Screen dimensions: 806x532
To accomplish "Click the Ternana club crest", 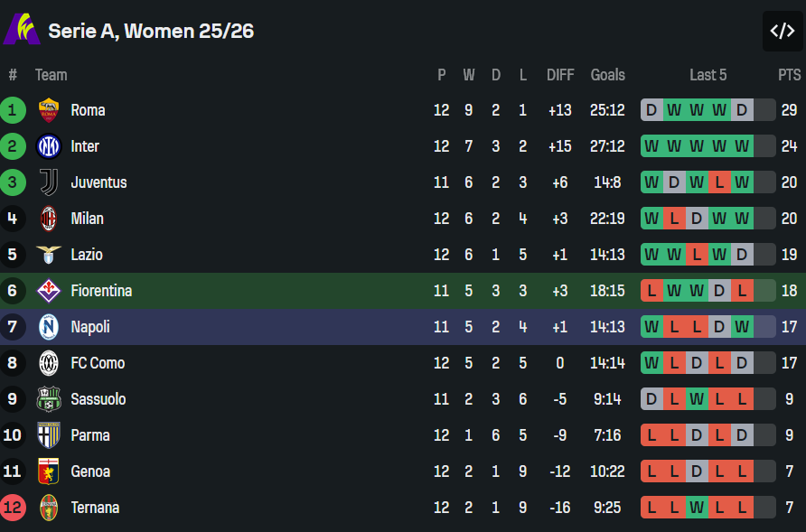I will (x=49, y=508).
